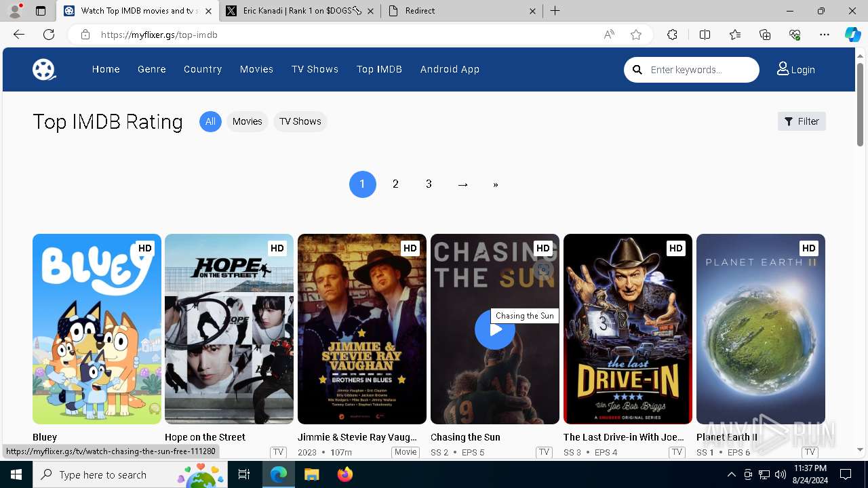This screenshot has height=488, width=868.
Task: Go to Home in navigation
Action: coord(106,69)
